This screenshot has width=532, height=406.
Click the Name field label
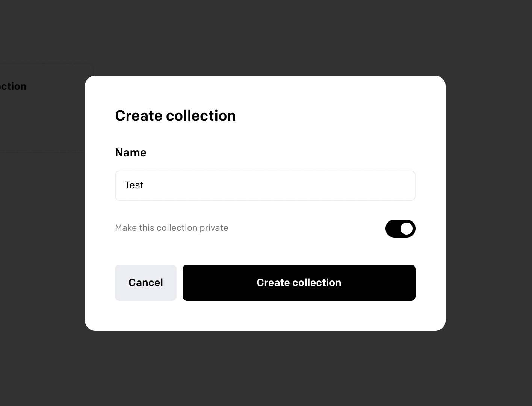[131, 153]
